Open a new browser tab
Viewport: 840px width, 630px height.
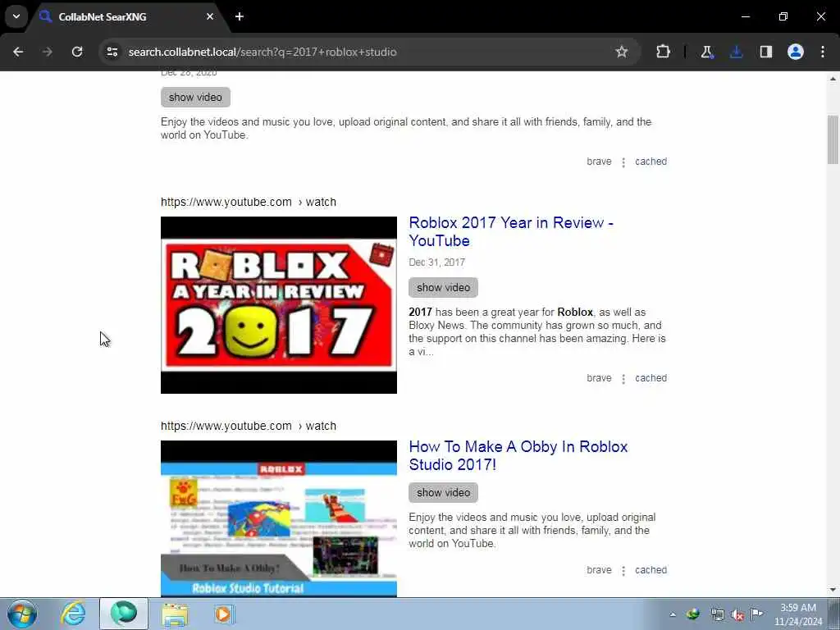click(x=240, y=16)
